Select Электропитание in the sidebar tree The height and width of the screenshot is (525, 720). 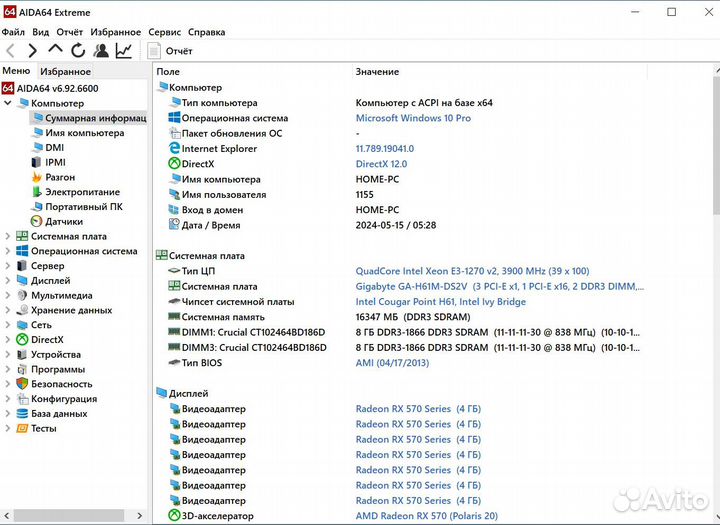click(x=82, y=192)
